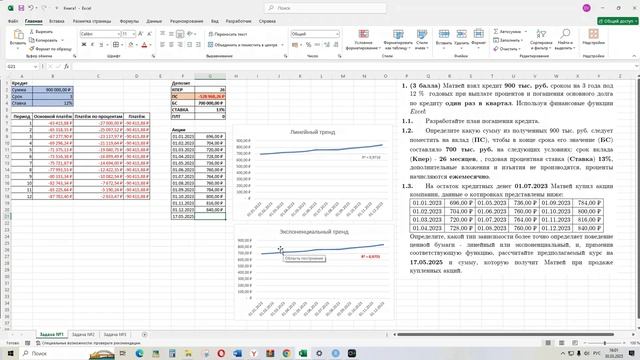Click the AutoSum (Автосумма) button

pos(507,31)
